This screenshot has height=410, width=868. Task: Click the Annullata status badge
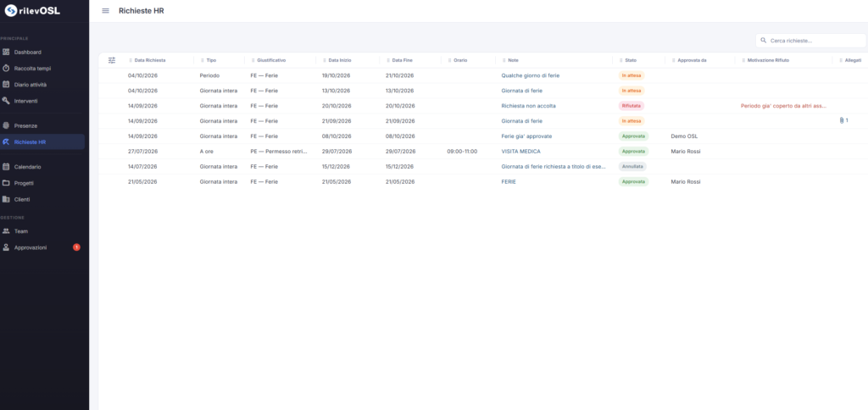[632, 166]
